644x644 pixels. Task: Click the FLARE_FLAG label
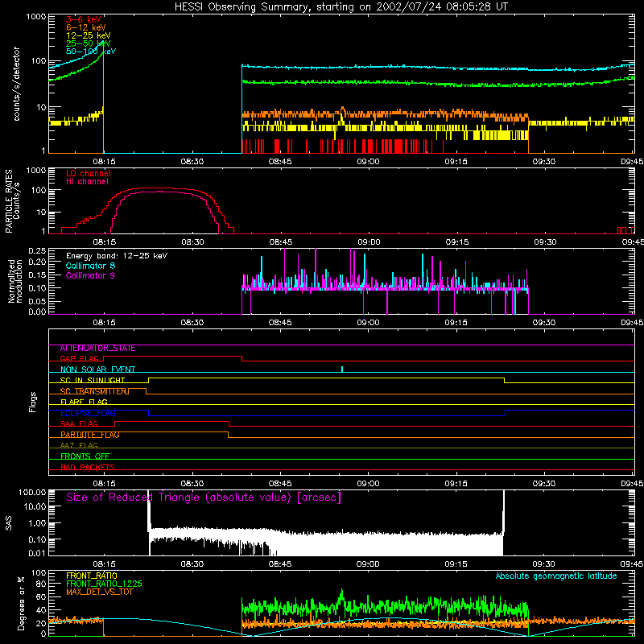pyautogui.click(x=84, y=402)
